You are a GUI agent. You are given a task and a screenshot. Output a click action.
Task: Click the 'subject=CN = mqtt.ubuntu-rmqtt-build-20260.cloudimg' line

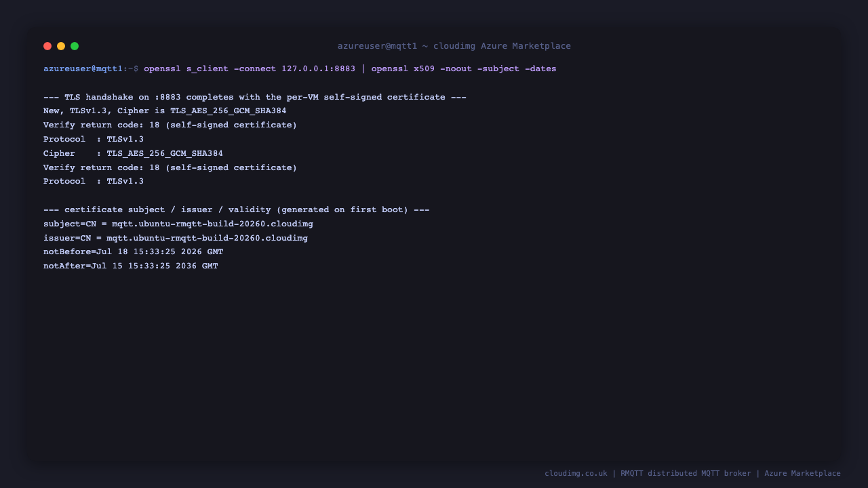tap(178, 224)
